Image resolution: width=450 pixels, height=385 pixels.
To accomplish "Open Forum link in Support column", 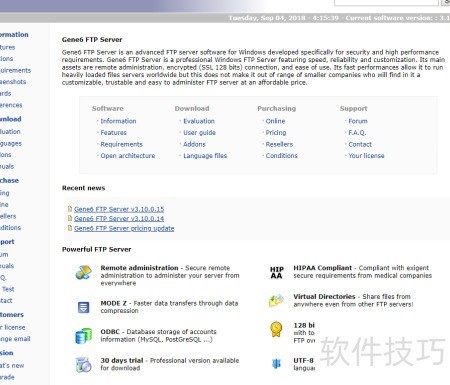I will (358, 121).
